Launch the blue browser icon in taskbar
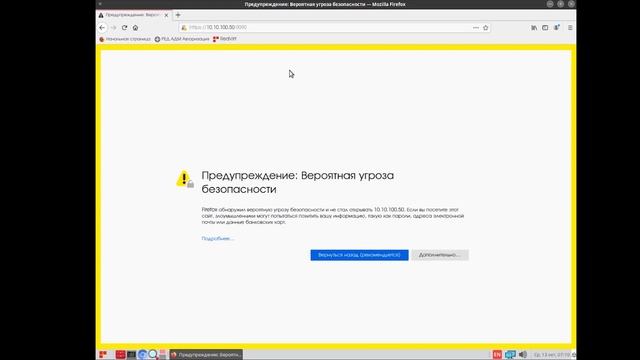Image resolution: width=640 pixels, height=360 pixels. point(142,355)
